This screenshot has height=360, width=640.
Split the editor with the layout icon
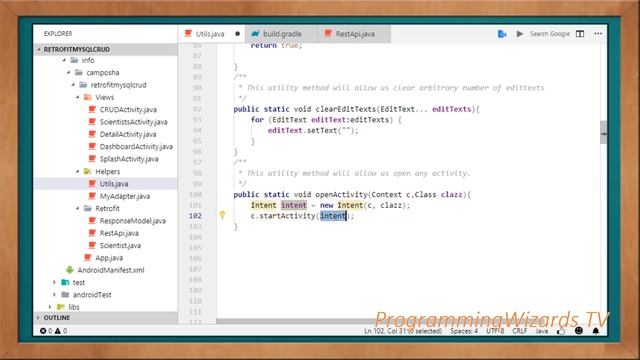coord(580,34)
